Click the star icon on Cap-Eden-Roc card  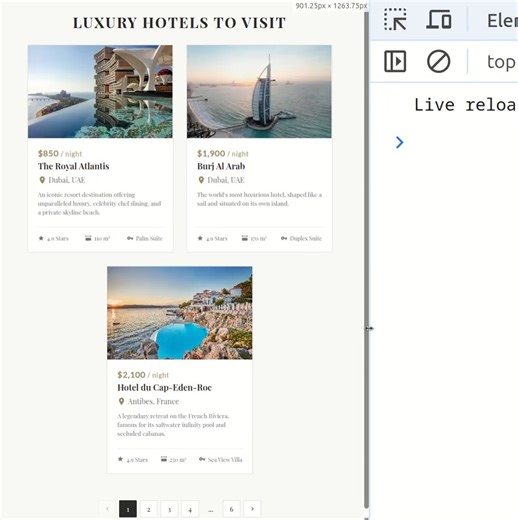click(x=120, y=459)
